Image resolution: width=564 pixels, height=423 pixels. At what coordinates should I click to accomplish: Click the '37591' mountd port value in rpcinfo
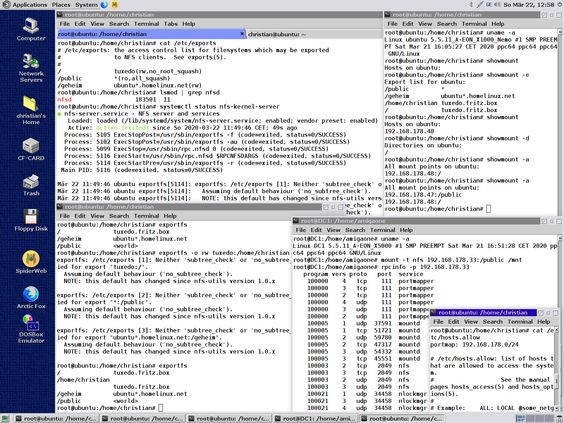tap(382, 323)
